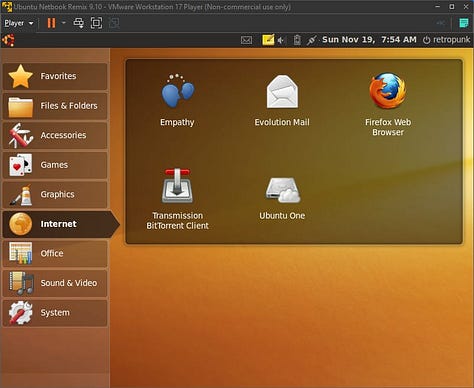Image resolution: width=474 pixels, height=388 pixels.
Task: Open the System category
Action: [55, 313]
